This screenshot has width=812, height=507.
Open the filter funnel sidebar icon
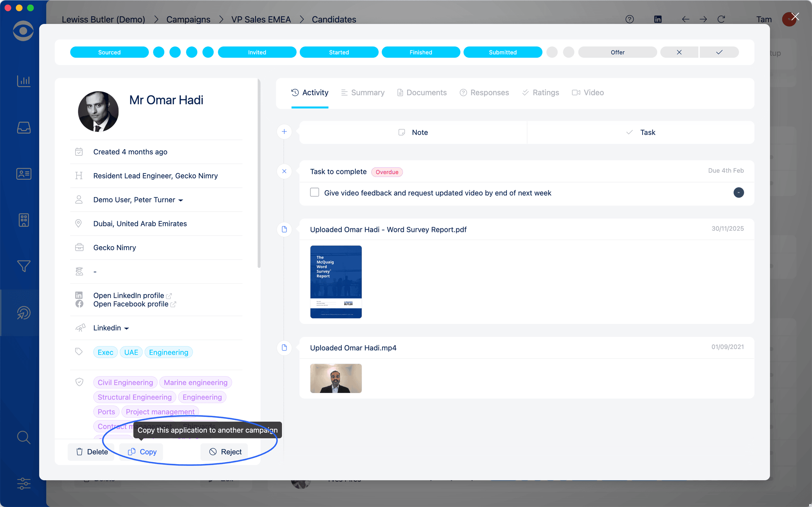tap(24, 266)
